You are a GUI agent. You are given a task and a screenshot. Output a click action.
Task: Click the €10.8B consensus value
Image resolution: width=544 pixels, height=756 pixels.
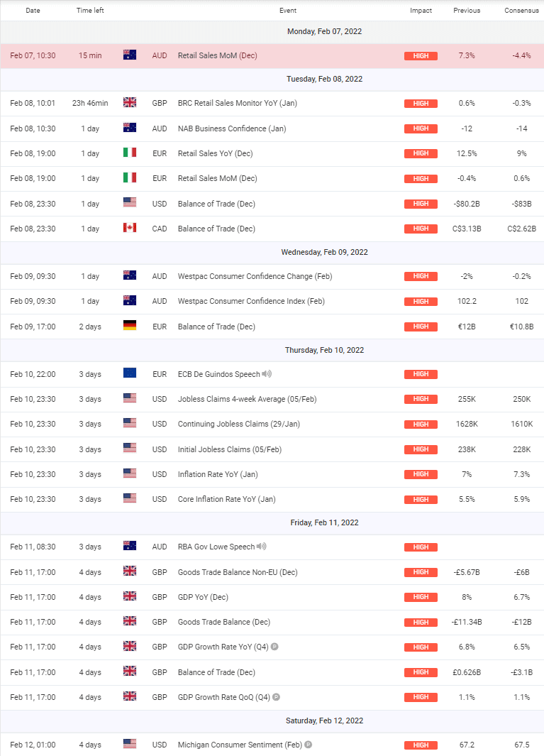coord(521,327)
